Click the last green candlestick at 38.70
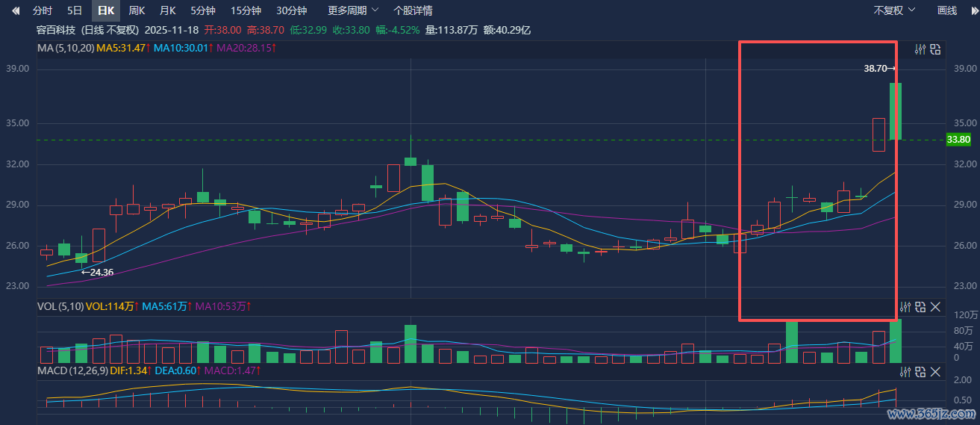Image resolution: width=980 pixels, height=425 pixels. [x=895, y=111]
